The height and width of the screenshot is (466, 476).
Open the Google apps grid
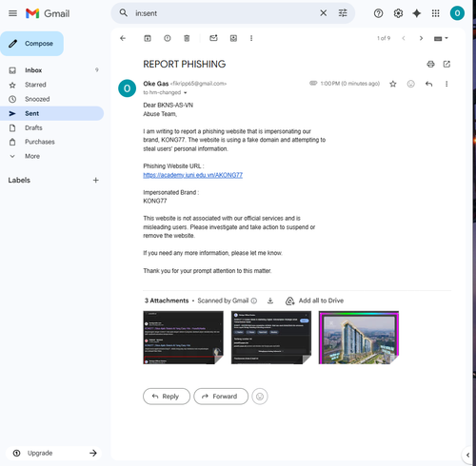pyautogui.click(x=436, y=13)
